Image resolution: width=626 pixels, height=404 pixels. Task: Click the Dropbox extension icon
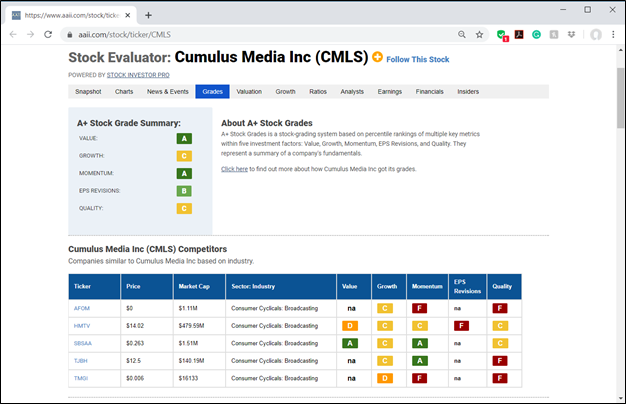570,34
